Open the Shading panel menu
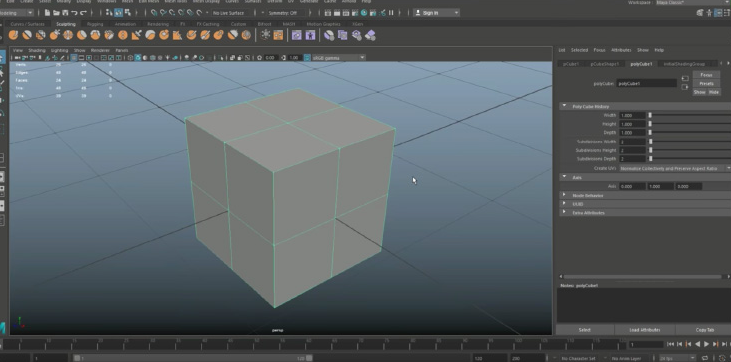Viewport: 731px width, 362px height. point(37,50)
